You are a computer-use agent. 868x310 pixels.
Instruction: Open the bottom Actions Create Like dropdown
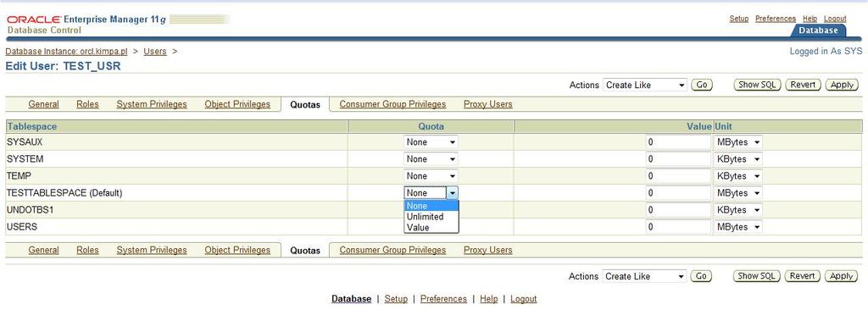pyautogui.click(x=644, y=276)
